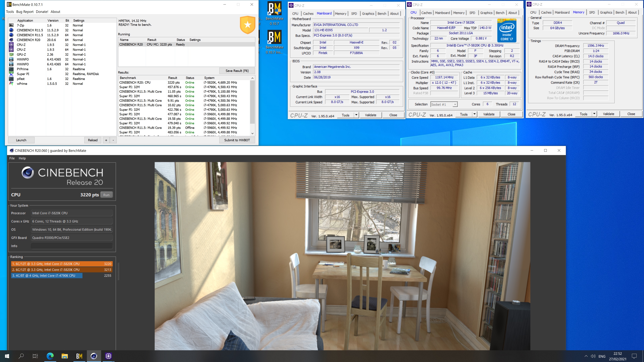Select the wPrime icon in application list
The image size is (644, 362).
[x=11, y=83]
